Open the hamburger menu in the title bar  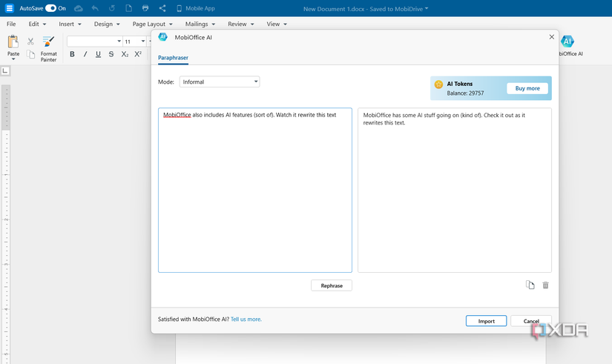10,8
